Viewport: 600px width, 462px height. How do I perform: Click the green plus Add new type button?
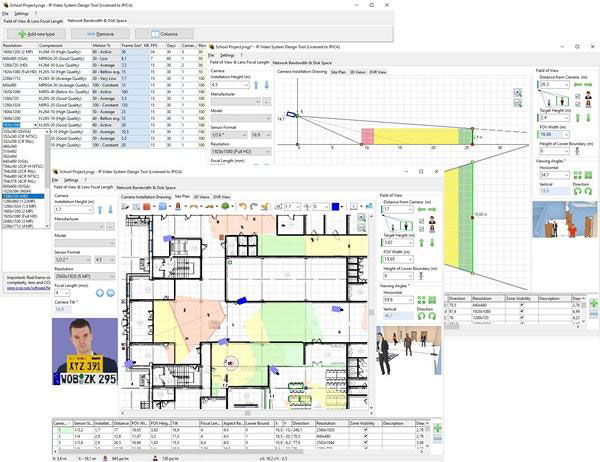coord(41,33)
